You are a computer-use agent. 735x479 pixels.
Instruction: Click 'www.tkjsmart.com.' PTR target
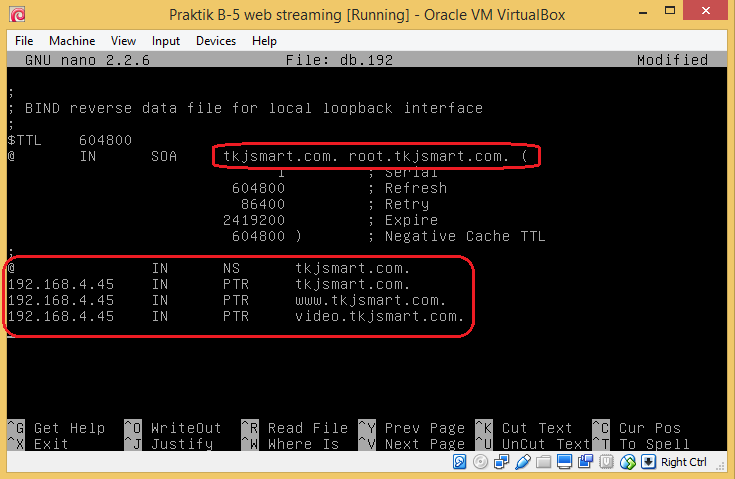pyautogui.click(x=370, y=300)
